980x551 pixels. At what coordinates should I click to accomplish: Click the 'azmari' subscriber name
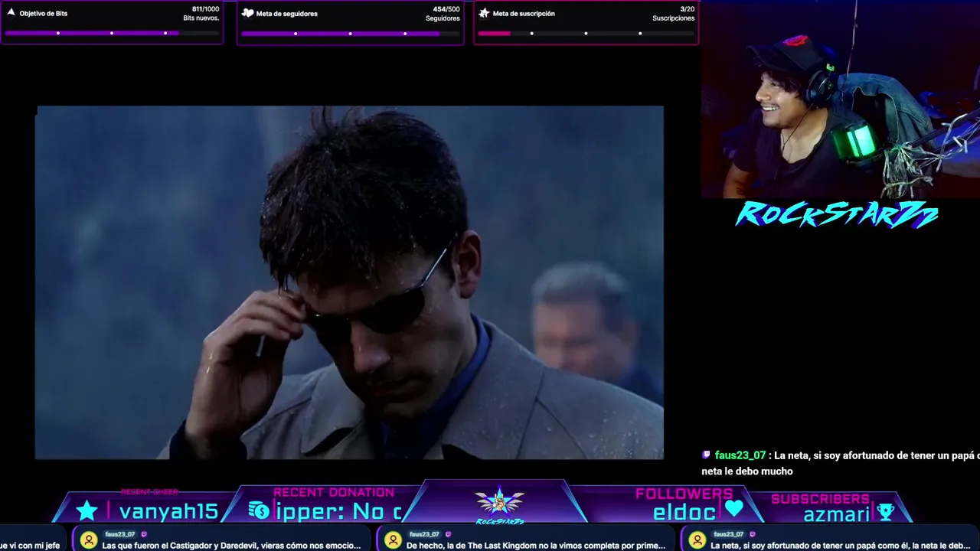pos(836,514)
